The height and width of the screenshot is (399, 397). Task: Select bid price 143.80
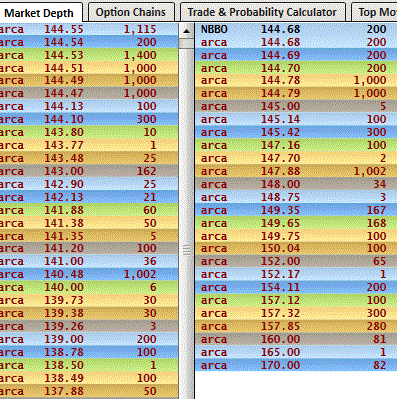pyautogui.click(x=64, y=132)
